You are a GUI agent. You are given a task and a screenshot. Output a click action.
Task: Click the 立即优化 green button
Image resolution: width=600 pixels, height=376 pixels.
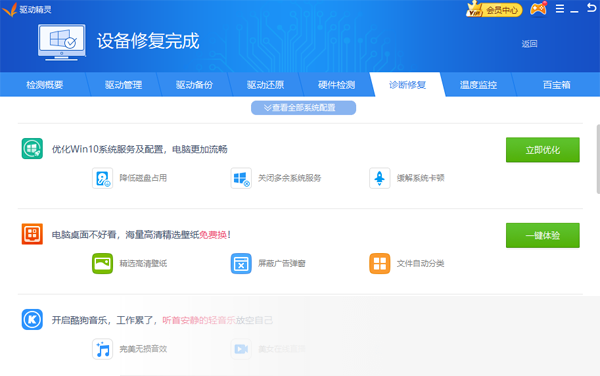coord(543,150)
